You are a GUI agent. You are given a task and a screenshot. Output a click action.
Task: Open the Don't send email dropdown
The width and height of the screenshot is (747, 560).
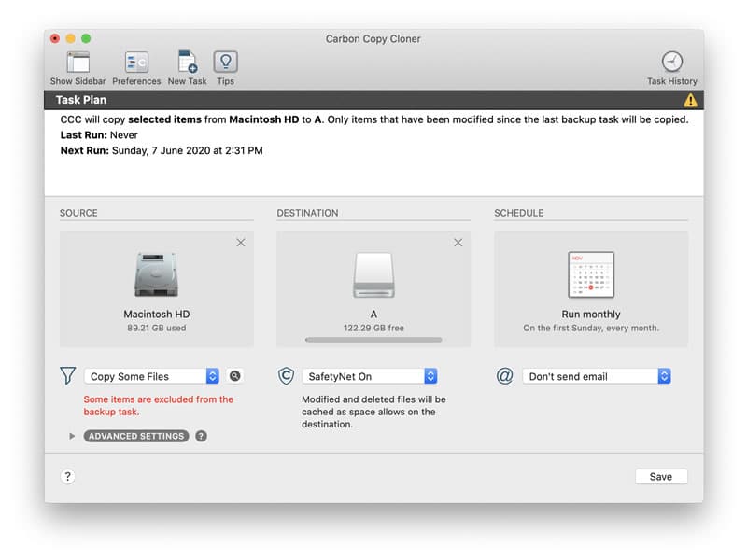click(x=597, y=376)
